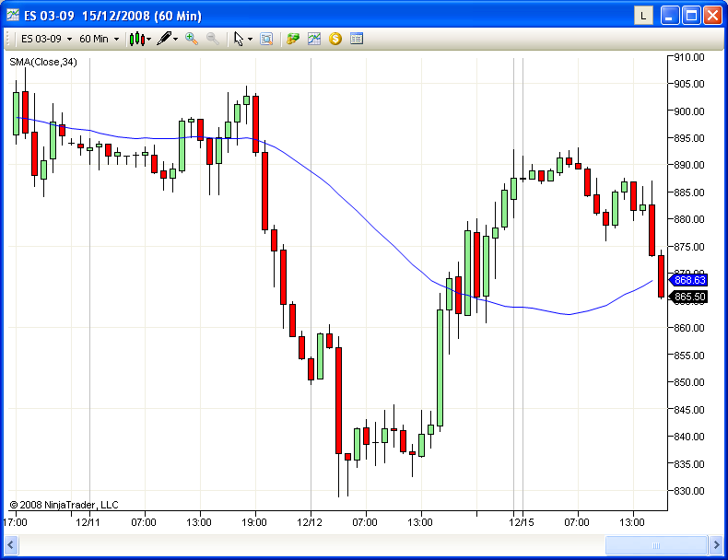This screenshot has height=560, width=728.
Task: Click the gold dollar coin strategies icon
Action: coord(335,39)
